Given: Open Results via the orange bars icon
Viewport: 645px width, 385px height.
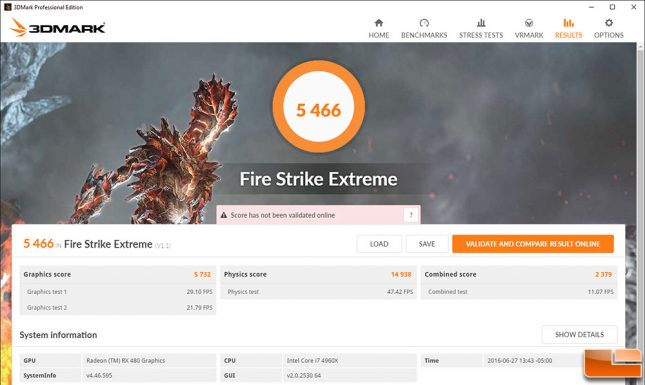Looking at the screenshot, I should tap(568, 23).
